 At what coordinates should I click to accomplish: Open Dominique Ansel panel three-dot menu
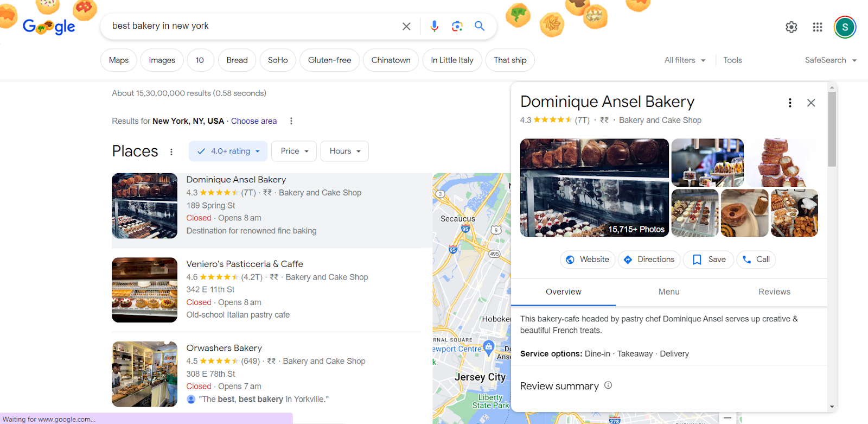pyautogui.click(x=790, y=103)
